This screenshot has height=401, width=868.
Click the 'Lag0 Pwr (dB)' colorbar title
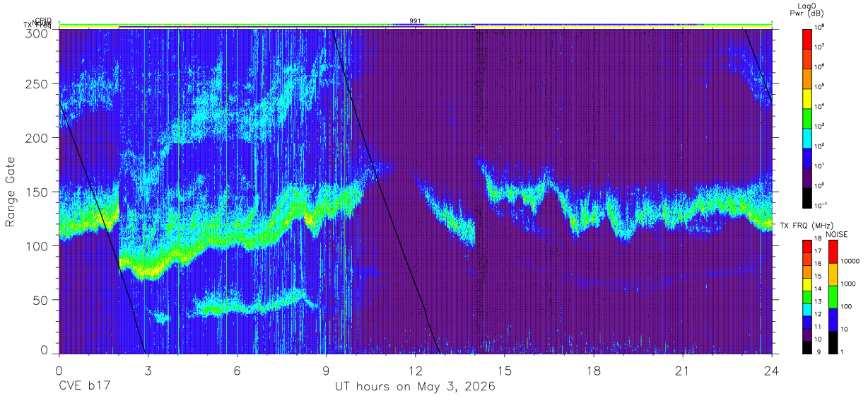pos(807,9)
